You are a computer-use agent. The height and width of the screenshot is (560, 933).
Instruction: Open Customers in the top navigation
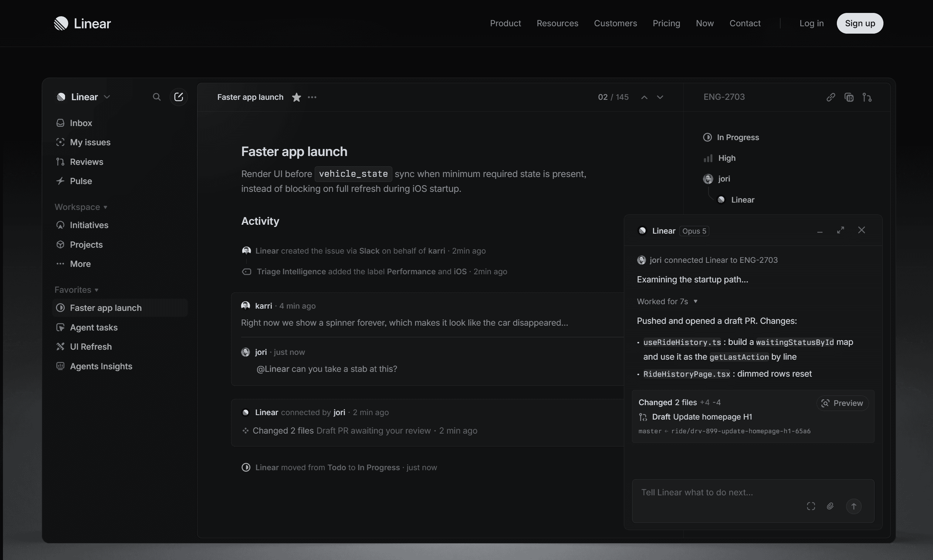616,23
